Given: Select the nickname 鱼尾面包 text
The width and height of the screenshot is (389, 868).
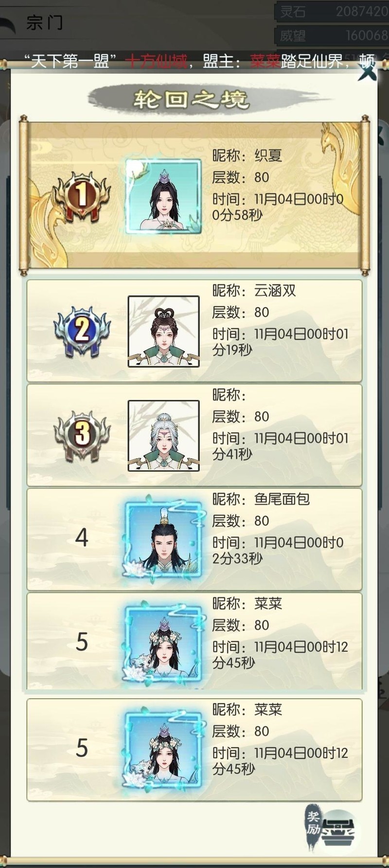Looking at the screenshot, I should (282, 499).
